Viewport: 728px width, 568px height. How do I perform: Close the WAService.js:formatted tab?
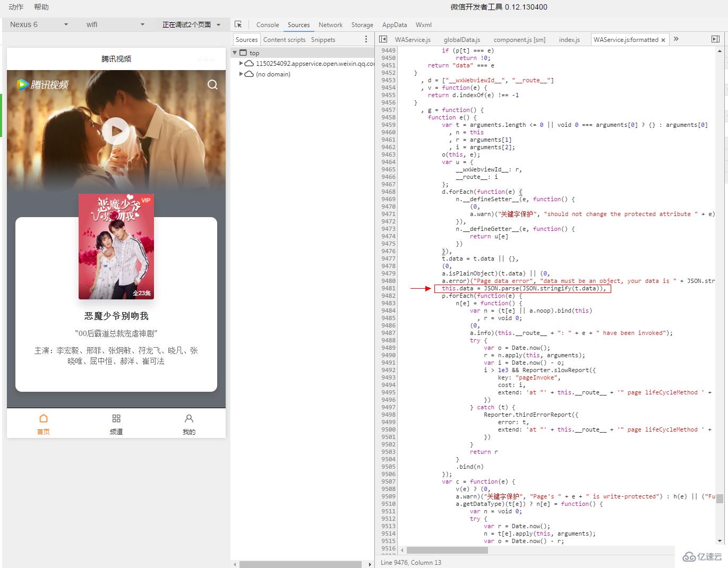663,40
